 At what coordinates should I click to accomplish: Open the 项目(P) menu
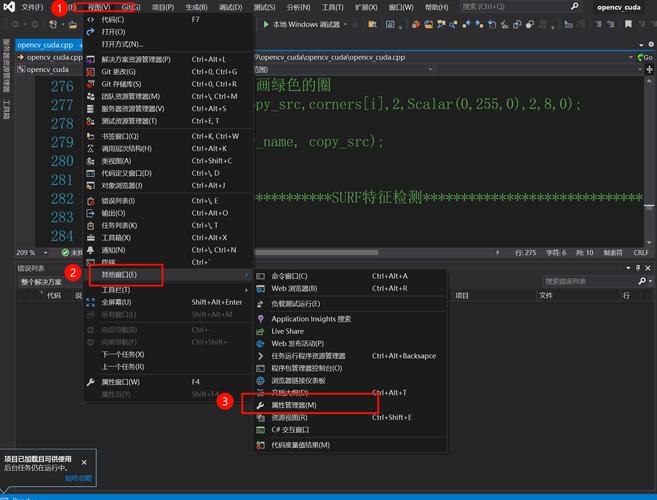[x=163, y=7]
